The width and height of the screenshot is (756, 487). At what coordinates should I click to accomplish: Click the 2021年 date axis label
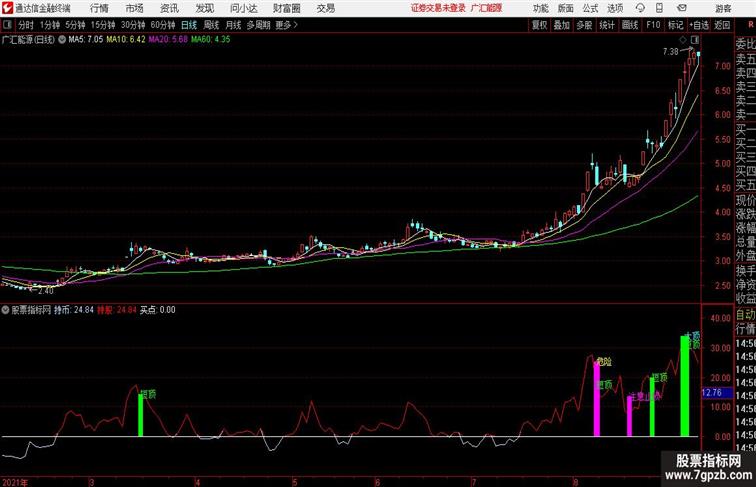[x=15, y=482]
